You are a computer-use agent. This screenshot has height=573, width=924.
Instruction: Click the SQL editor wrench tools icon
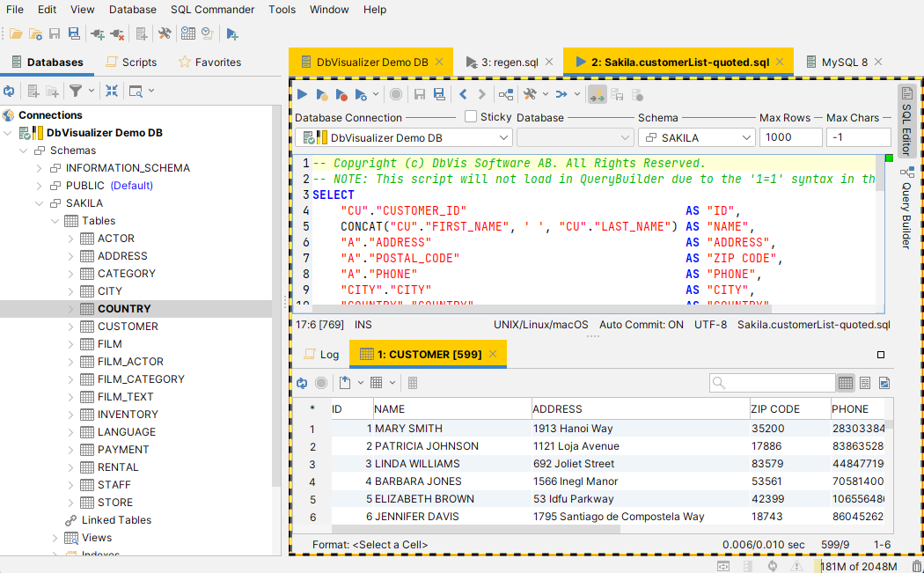point(530,94)
